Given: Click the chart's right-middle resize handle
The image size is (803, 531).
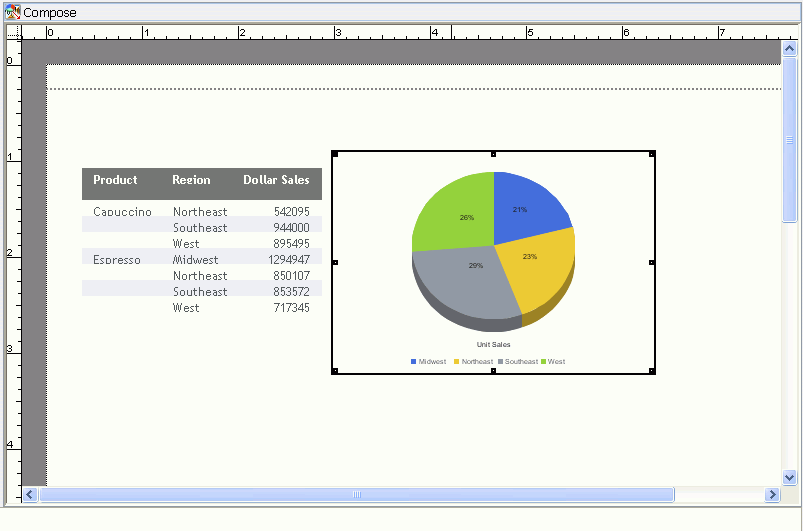Looking at the screenshot, I should pyautogui.click(x=652, y=262).
